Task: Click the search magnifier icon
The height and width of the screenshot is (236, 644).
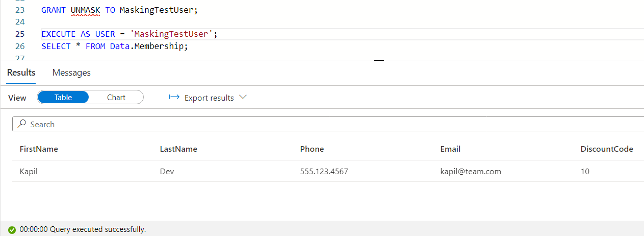Action: pos(22,124)
